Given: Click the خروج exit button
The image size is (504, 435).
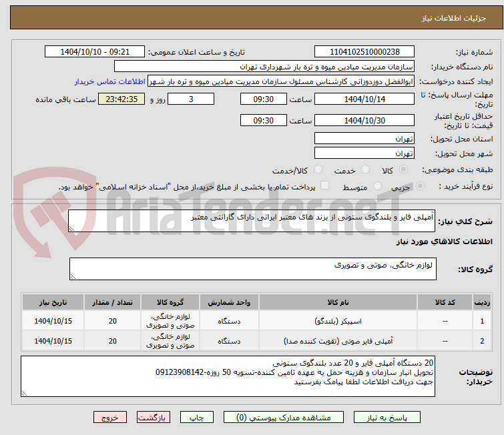Looking at the screenshot, I should click(110, 418).
